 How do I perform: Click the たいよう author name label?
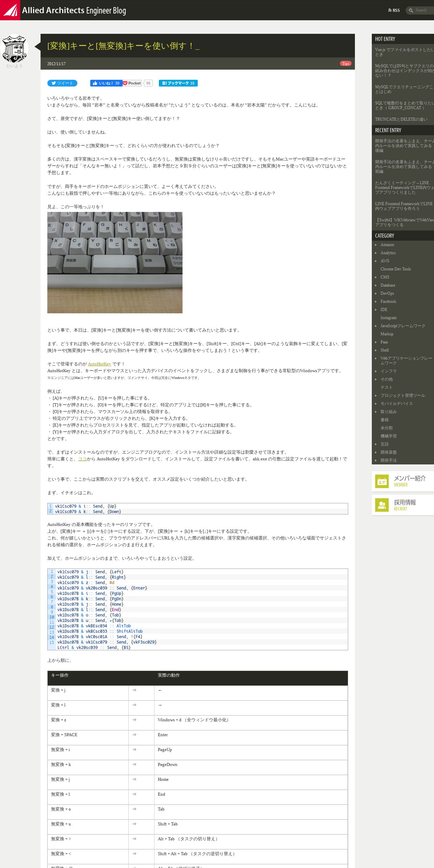pyautogui.click(x=14, y=66)
